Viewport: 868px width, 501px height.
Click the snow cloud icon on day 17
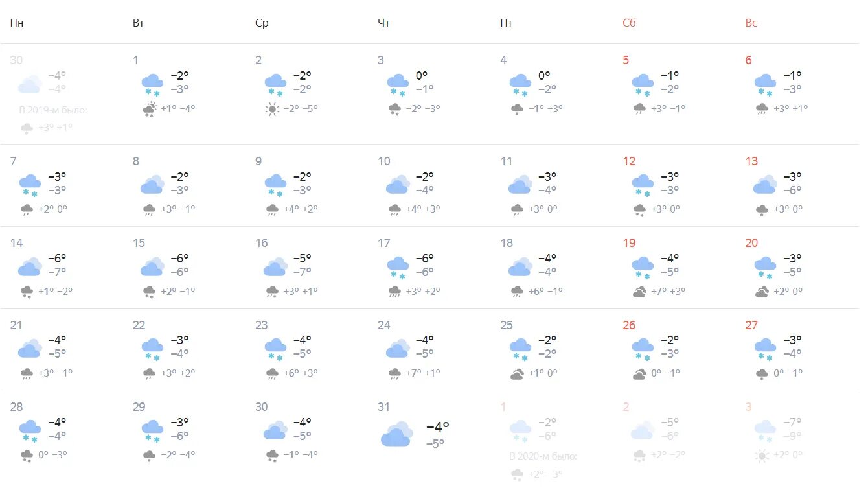click(x=398, y=268)
